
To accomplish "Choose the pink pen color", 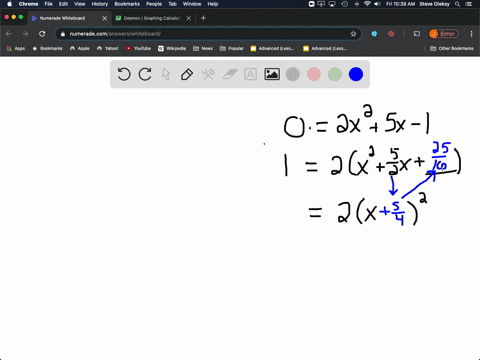I will click(314, 74).
